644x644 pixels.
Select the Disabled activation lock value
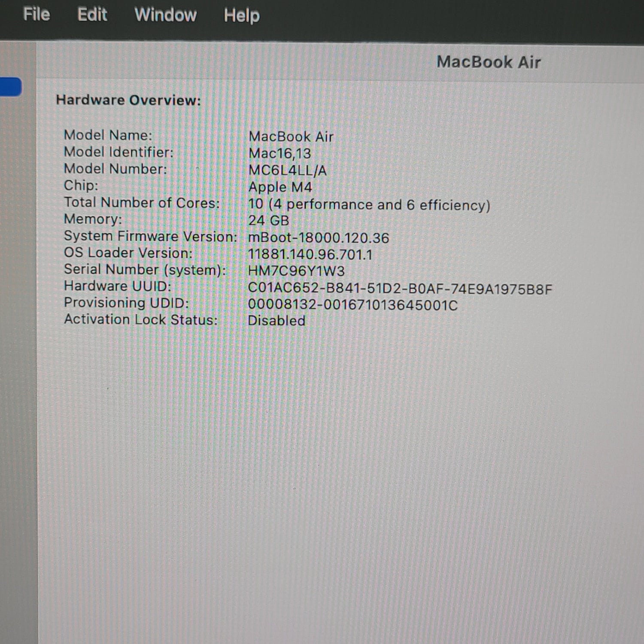click(276, 321)
